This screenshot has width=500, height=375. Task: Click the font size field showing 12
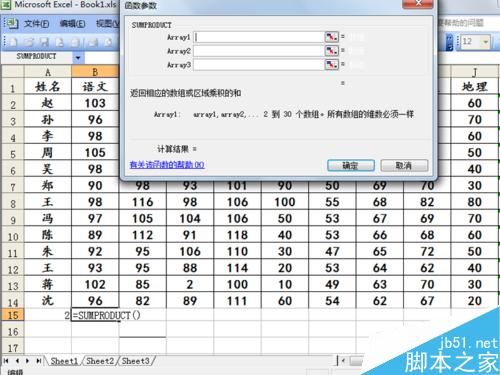(x=470, y=42)
